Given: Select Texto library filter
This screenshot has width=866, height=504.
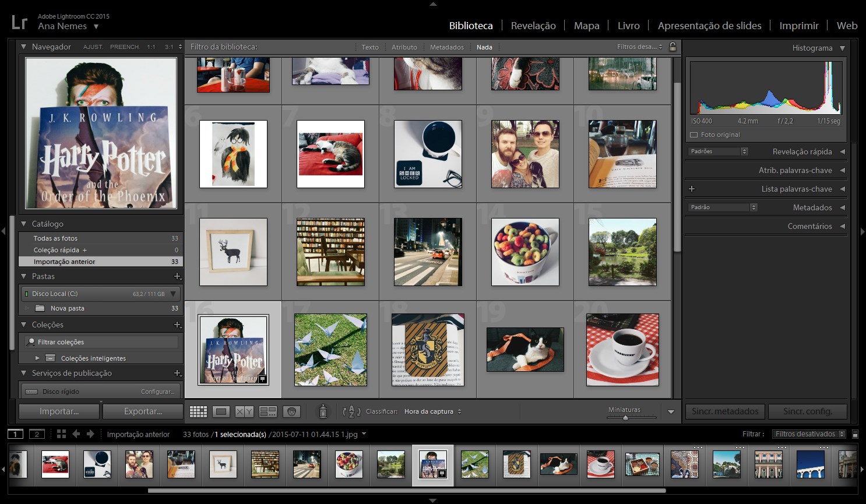Looking at the screenshot, I should (370, 47).
